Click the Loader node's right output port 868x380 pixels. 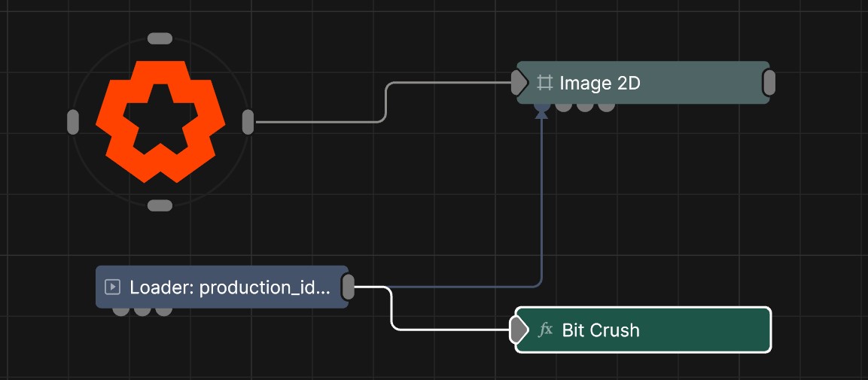coord(348,287)
